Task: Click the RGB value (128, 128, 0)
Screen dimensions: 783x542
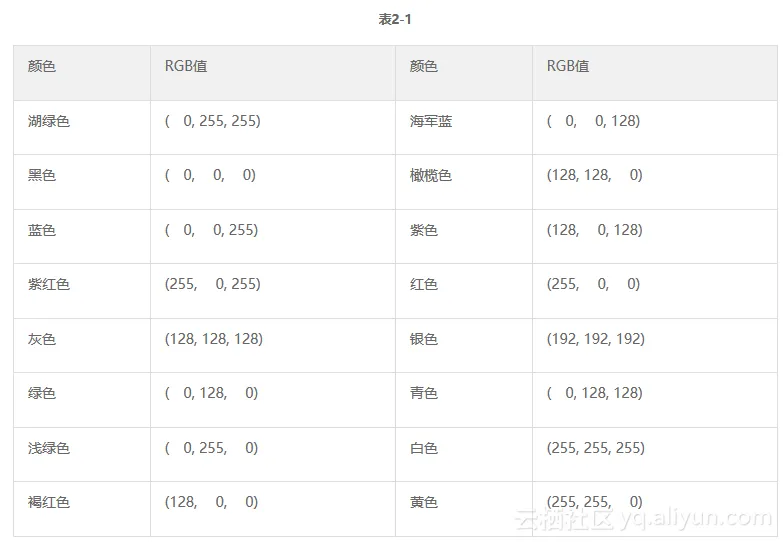Action: [x=594, y=175]
